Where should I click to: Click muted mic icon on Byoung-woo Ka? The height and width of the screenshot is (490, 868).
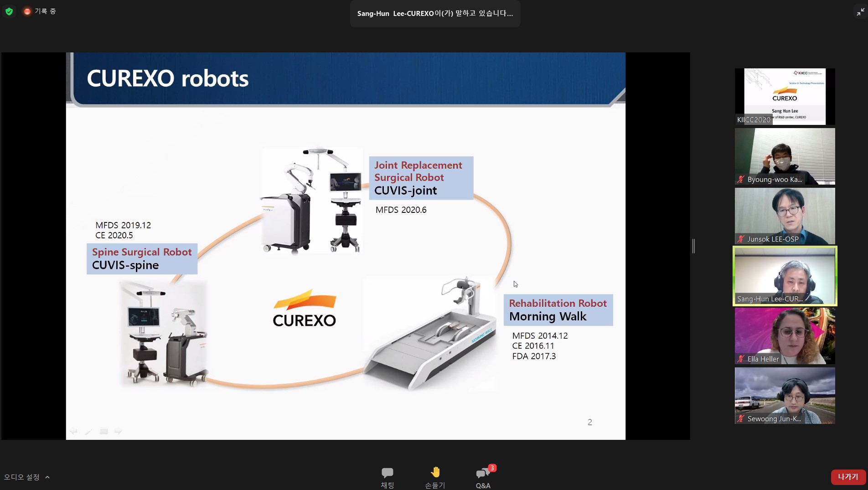pyautogui.click(x=741, y=180)
